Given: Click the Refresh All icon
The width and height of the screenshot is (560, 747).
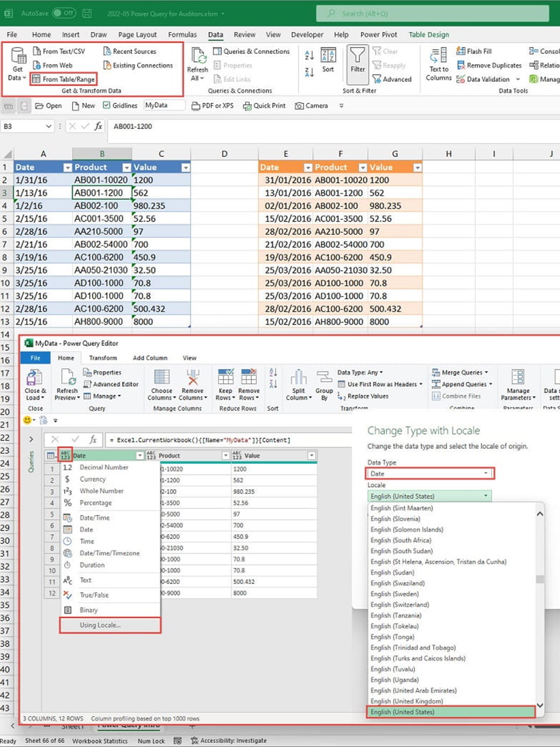Looking at the screenshot, I should [198, 56].
